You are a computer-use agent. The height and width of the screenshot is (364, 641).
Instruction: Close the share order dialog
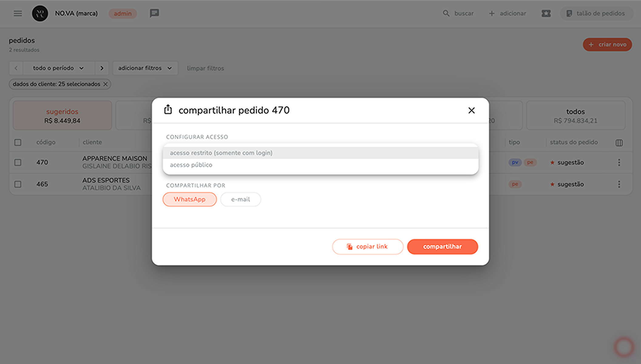pos(471,110)
